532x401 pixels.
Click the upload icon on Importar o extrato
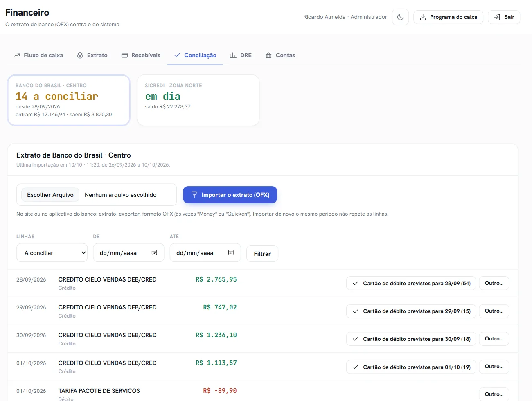(194, 195)
